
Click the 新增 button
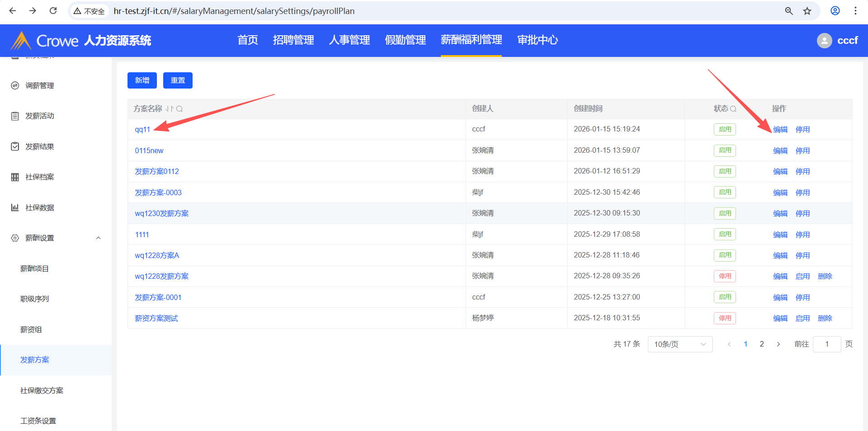coord(142,80)
